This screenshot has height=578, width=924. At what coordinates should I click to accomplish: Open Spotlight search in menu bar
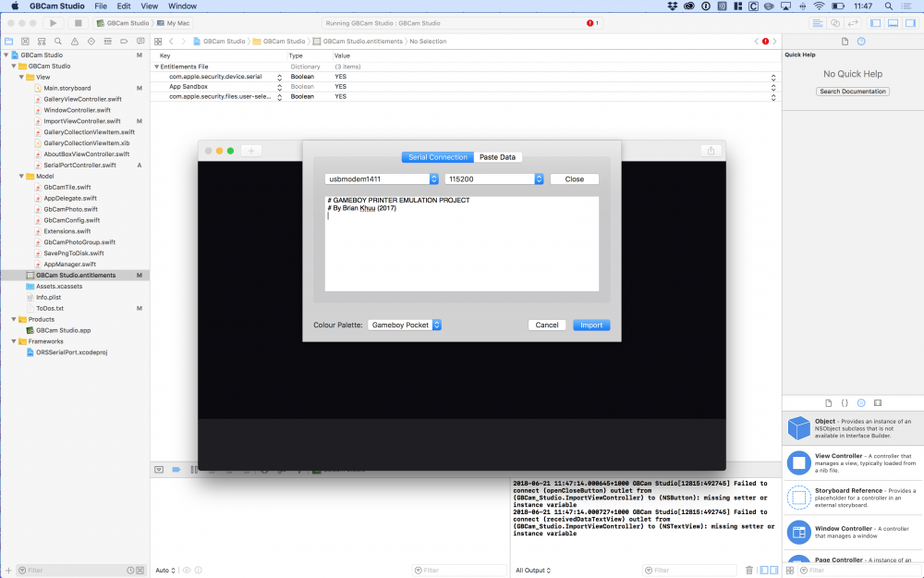pos(888,6)
